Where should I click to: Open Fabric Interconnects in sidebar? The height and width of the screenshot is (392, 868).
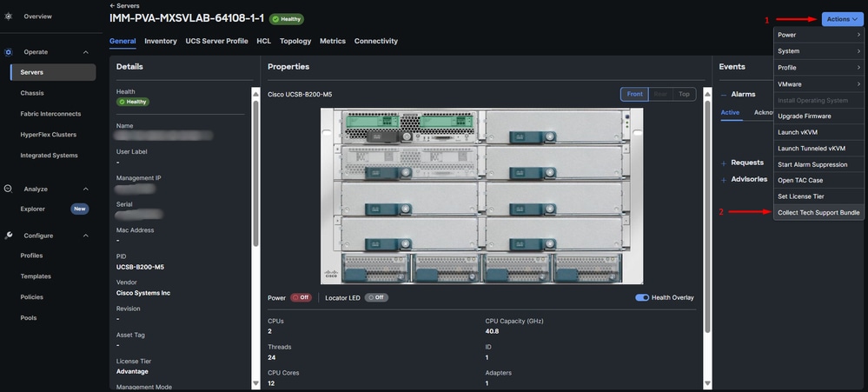[x=49, y=114]
